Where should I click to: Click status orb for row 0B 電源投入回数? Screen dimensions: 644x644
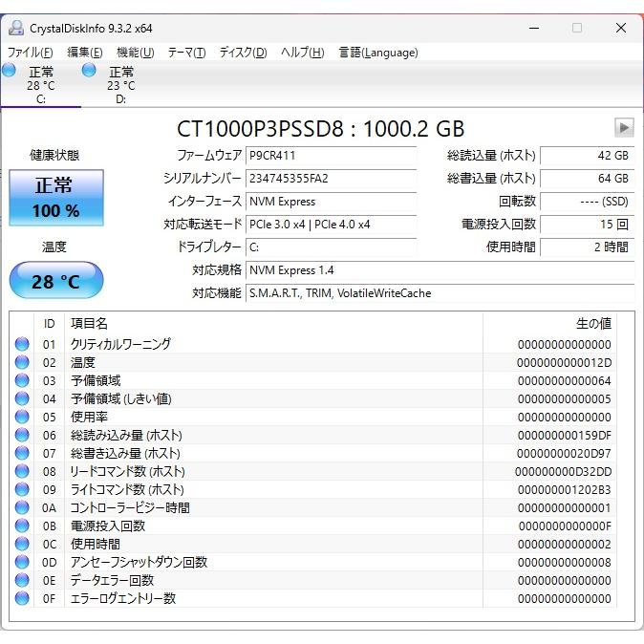click(x=22, y=526)
